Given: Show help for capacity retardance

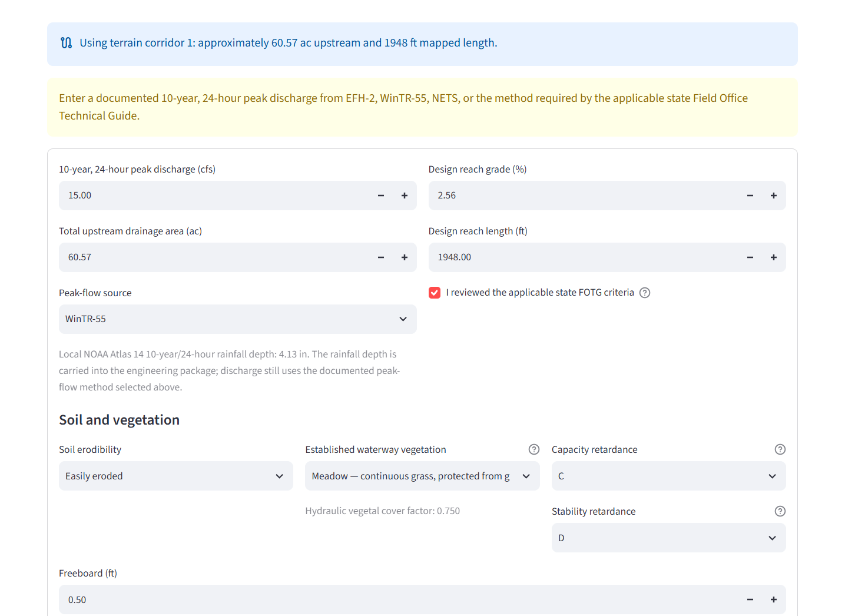Looking at the screenshot, I should [x=780, y=449].
